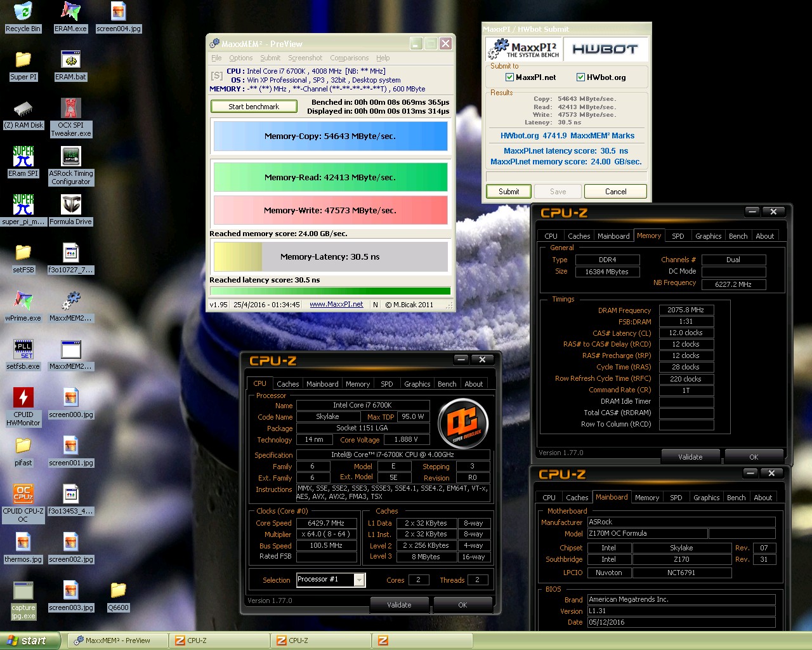Image resolution: width=812 pixels, height=650 pixels.
Task: Open Formula Drive desktop icon
Action: pos(70,210)
